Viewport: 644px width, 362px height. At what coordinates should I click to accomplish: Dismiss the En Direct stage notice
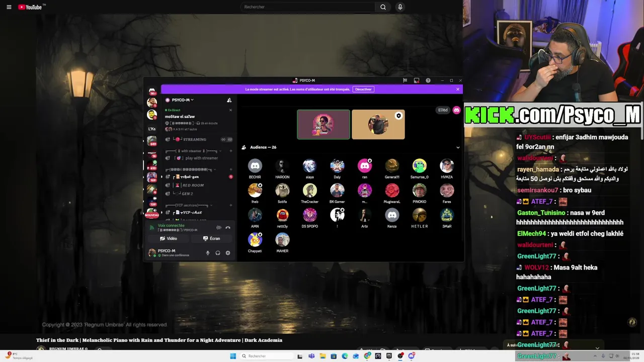tap(230, 110)
